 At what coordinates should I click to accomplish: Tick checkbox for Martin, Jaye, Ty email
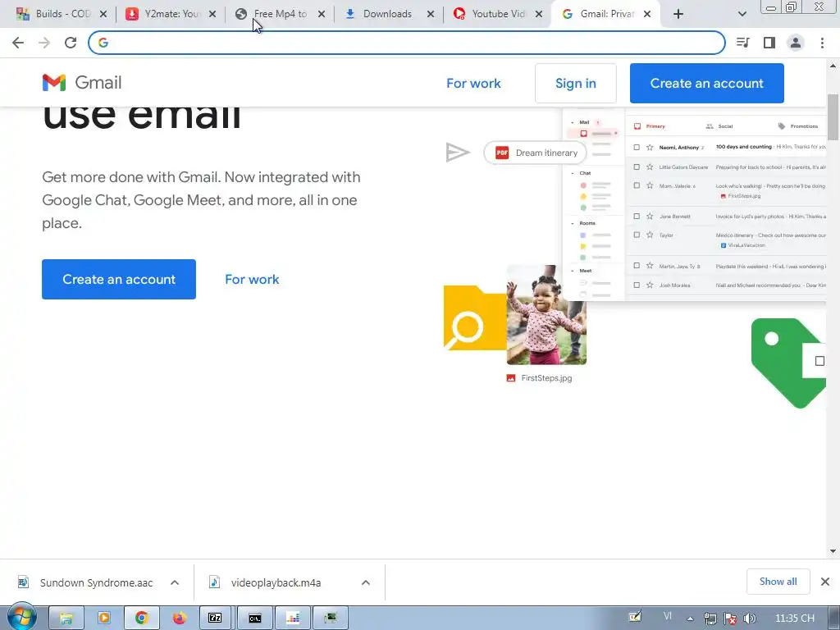click(x=637, y=266)
